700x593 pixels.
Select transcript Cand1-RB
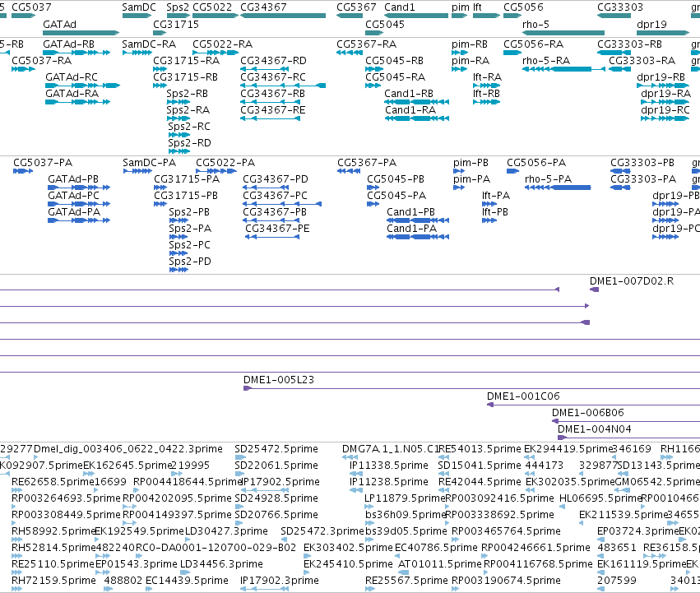409,93
